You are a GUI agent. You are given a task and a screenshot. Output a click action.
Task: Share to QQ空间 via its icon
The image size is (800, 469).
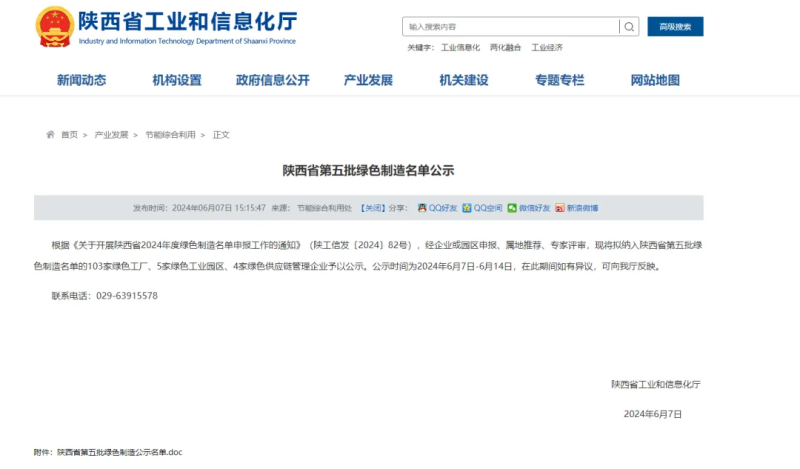point(466,208)
